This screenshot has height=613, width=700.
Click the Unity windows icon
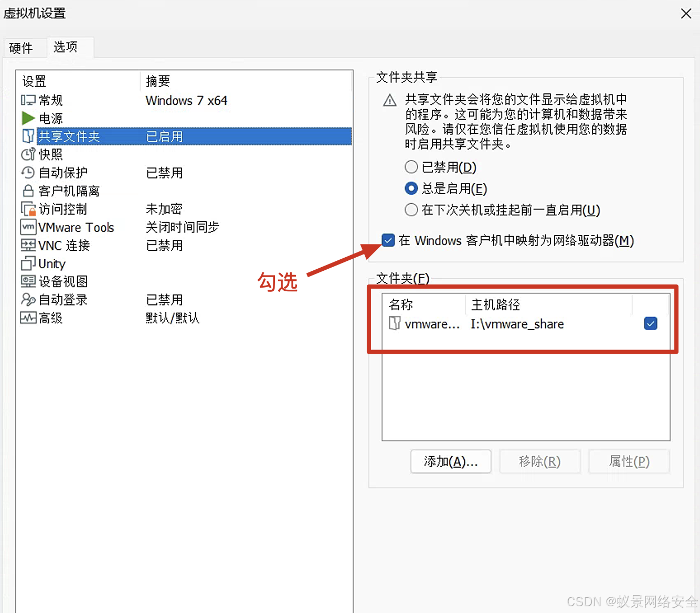tap(28, 263)
